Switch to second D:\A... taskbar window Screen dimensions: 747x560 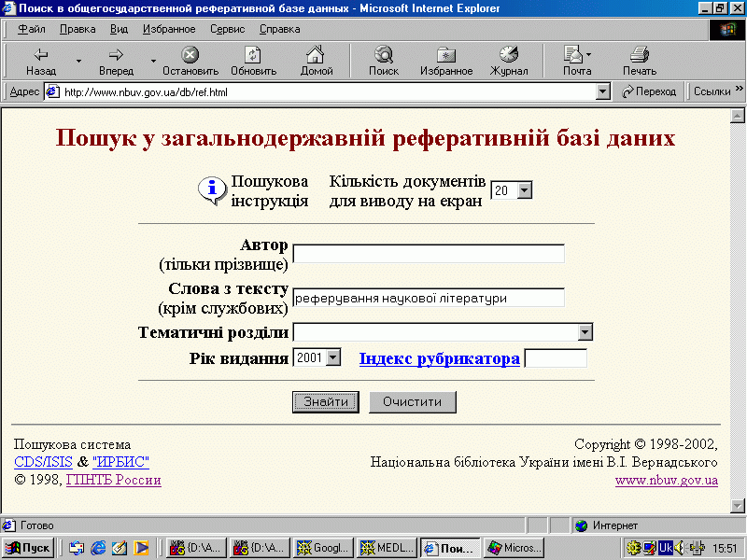pyautogui.click(x=261, y=548)
